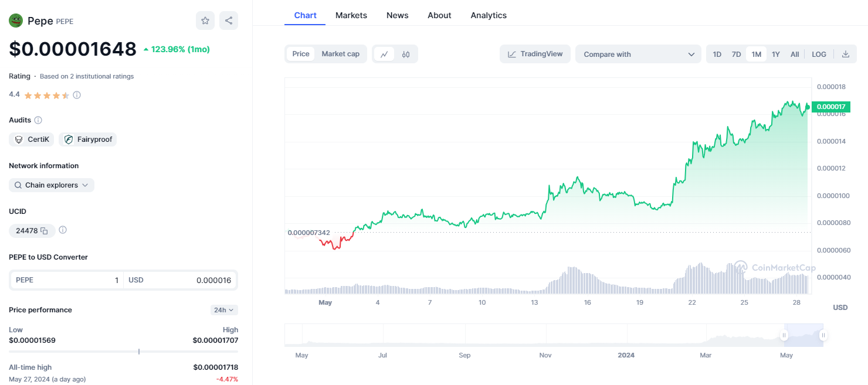868x385 pixels.
Task: Click the 123.96% (1mo) change indicator
Action: (x=177, y=49)
